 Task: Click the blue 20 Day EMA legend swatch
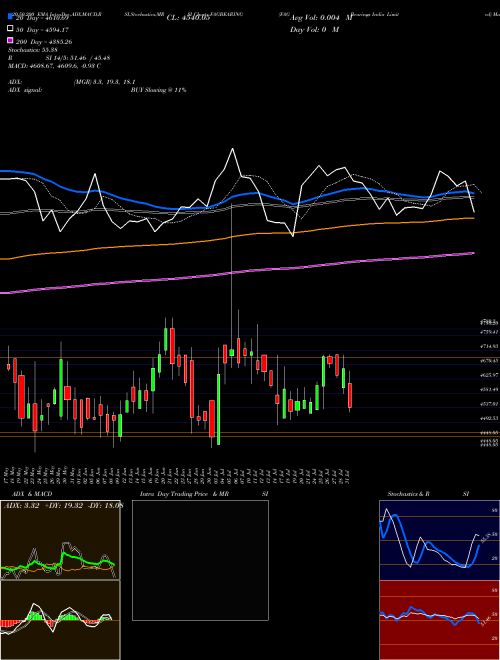coord(10,17)
